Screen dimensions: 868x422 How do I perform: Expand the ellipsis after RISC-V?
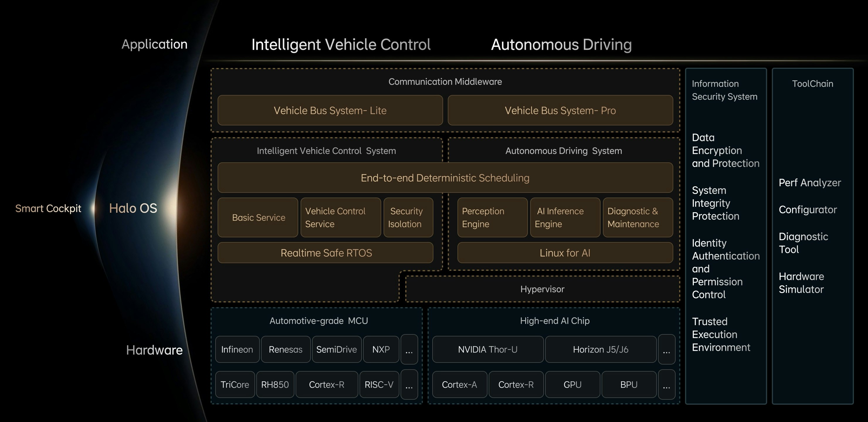pyautogui.click(x=409, y=384)
